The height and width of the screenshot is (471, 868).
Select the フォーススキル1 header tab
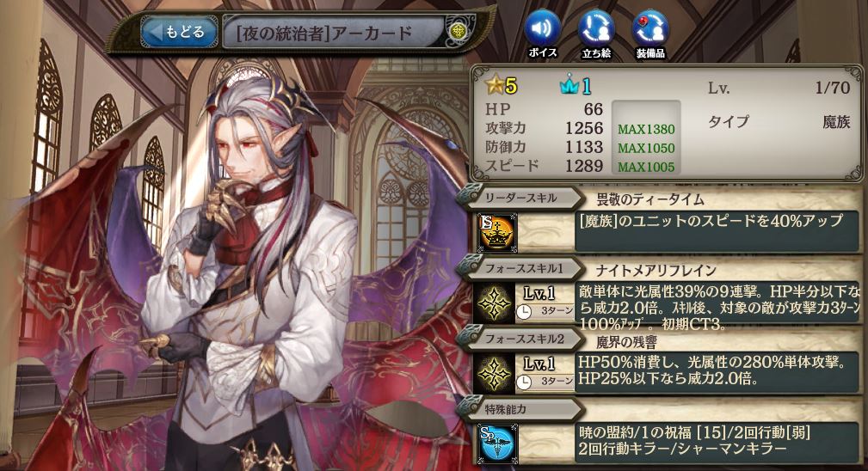[x=520, y=269]
